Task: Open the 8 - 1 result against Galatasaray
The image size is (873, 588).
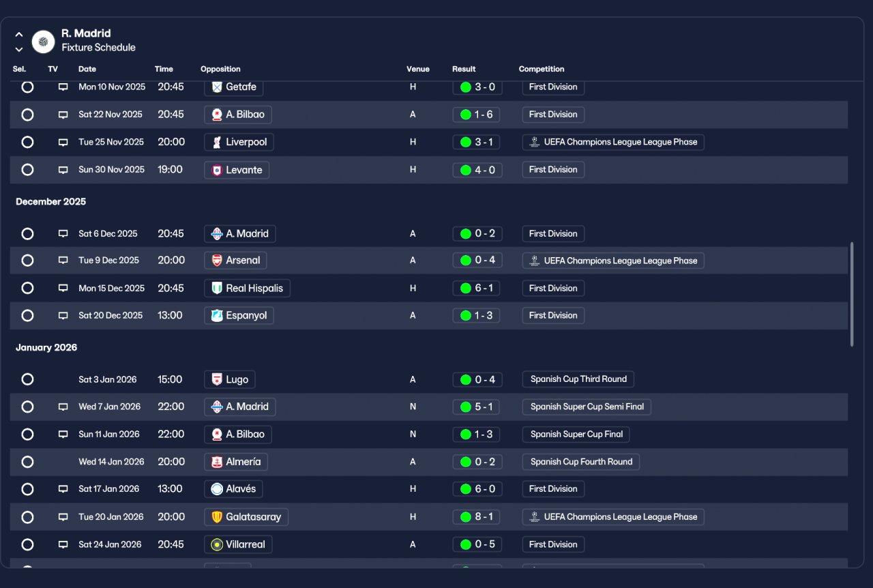Action: [x=477, y=517]
